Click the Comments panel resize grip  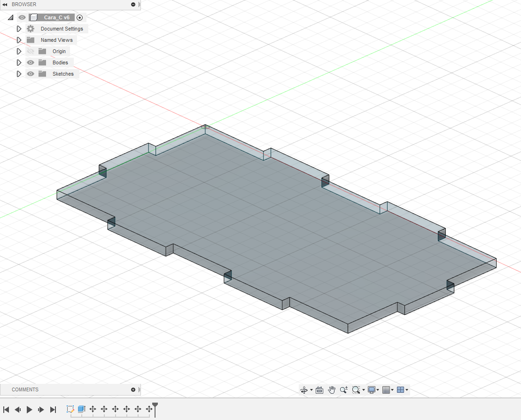click(x=139, y=389)
